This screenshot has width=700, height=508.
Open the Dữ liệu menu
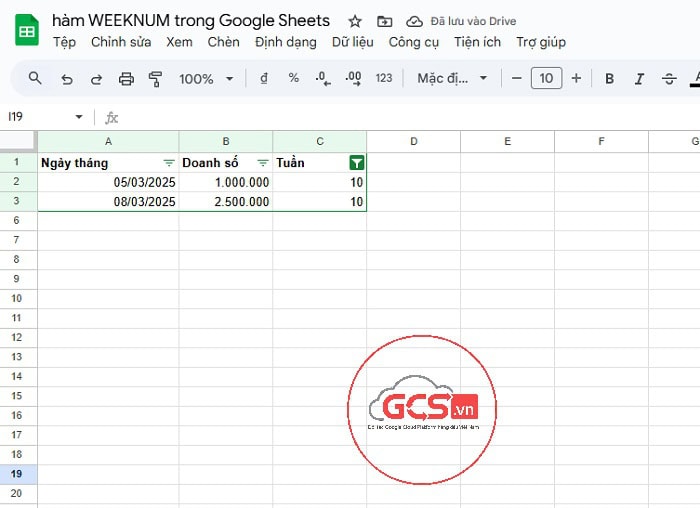(352, 42)
